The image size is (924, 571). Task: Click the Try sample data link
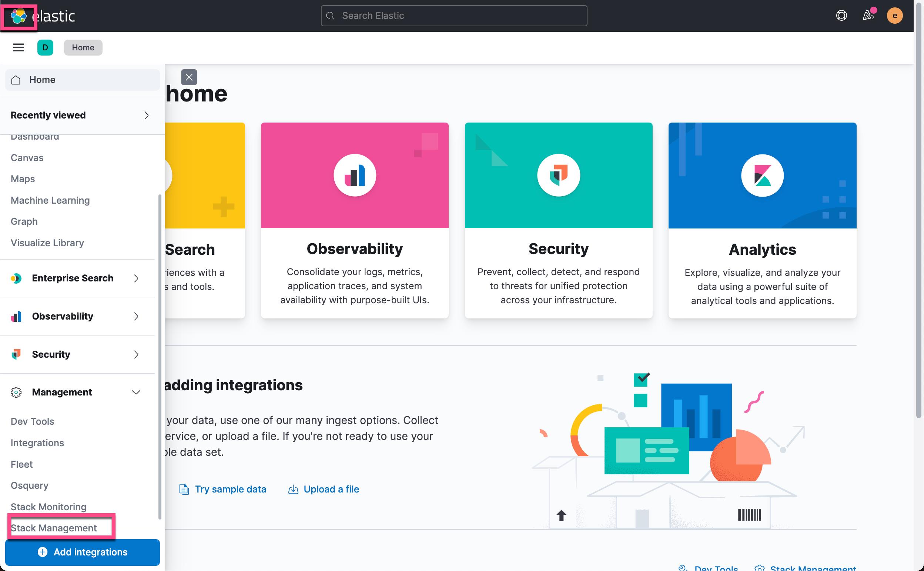pyautogui.click(x=230, y=489)
